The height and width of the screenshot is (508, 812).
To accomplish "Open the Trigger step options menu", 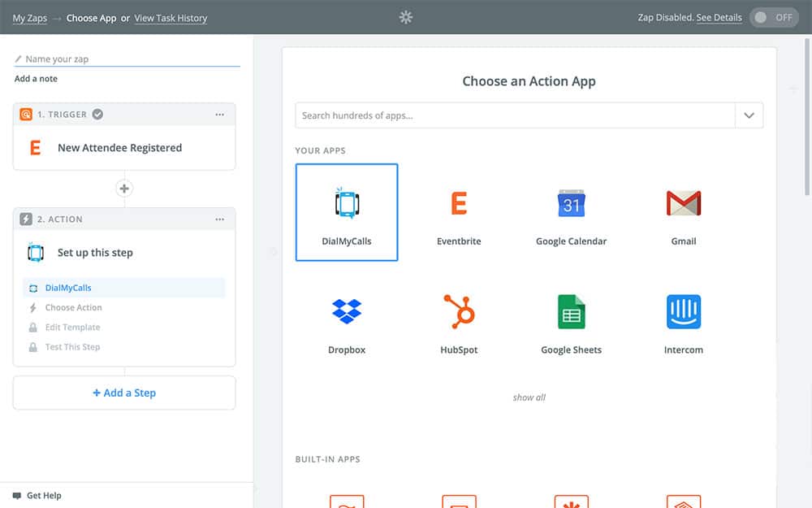I will point(220,115).
